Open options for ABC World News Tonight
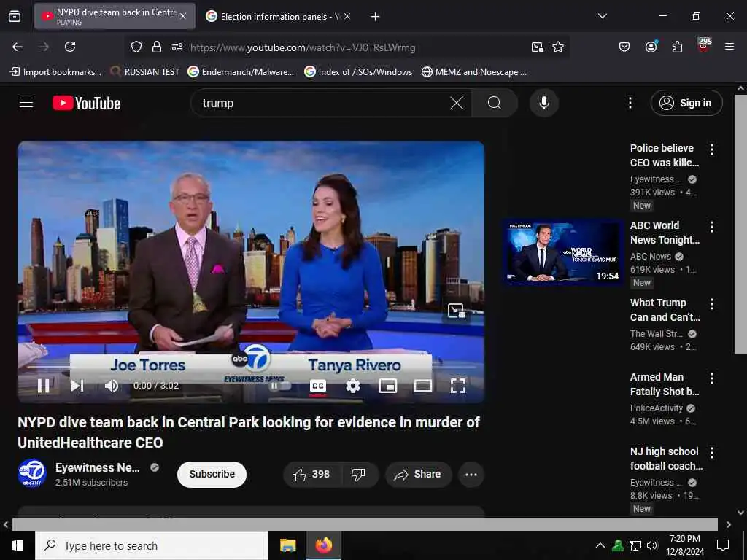Image resolution: width=747 pixels, height=560 pixels. 712,227
